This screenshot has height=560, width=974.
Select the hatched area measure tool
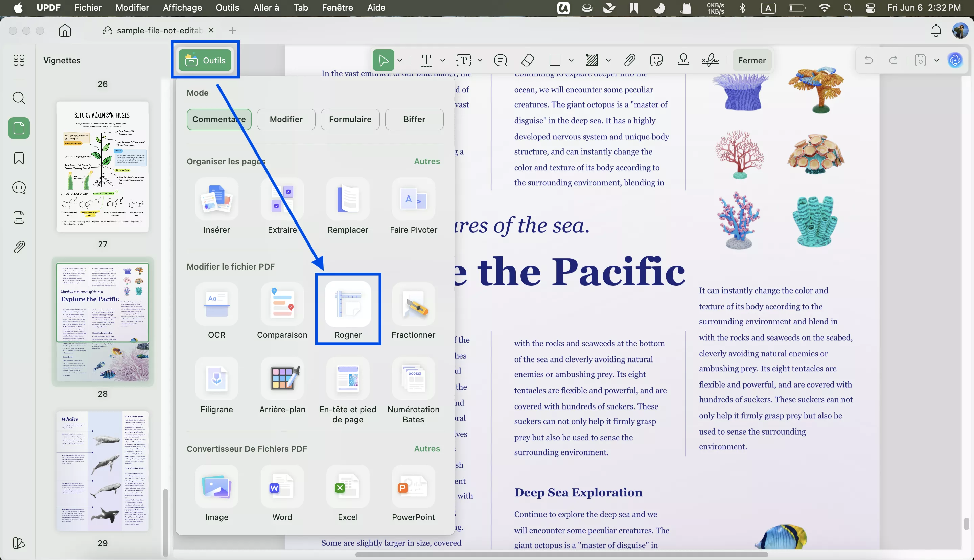point(592,61)
